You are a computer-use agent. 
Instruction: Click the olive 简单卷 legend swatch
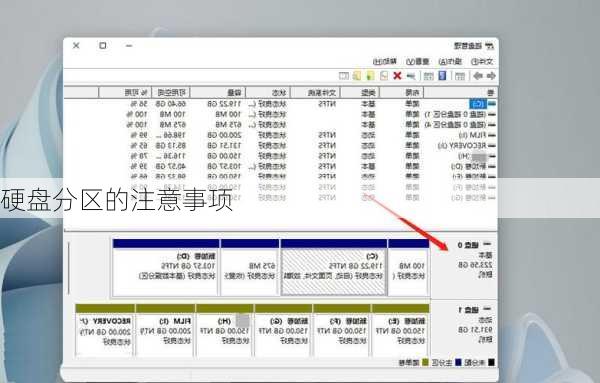425,362
